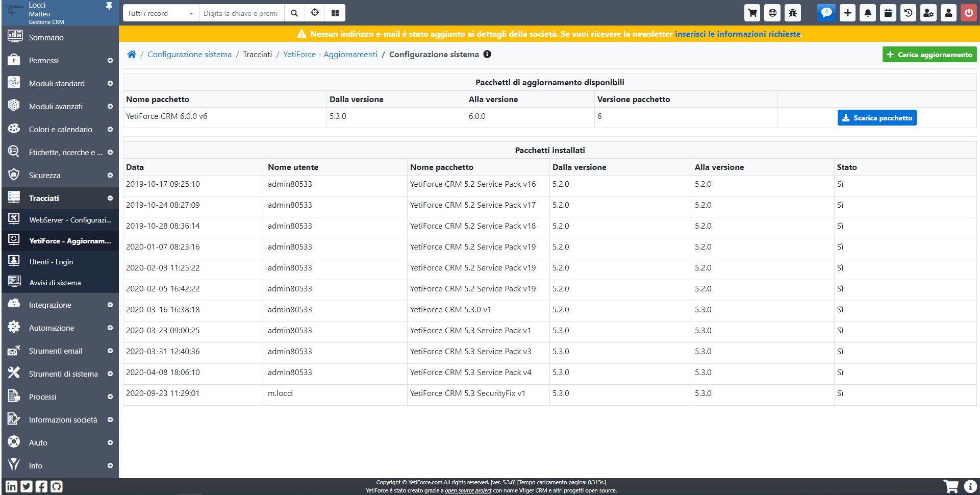Image resolution: width=980 pixels, height=495 pixels.
Task: Open Facebook icon in footer
Action: (x=41, y=486)
